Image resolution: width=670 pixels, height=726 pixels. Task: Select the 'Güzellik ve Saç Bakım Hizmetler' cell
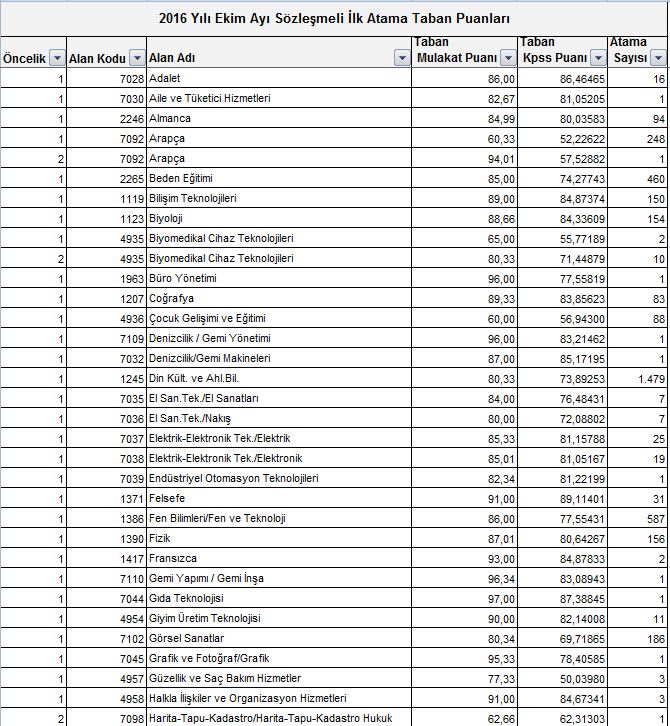(x=279, y=678)
